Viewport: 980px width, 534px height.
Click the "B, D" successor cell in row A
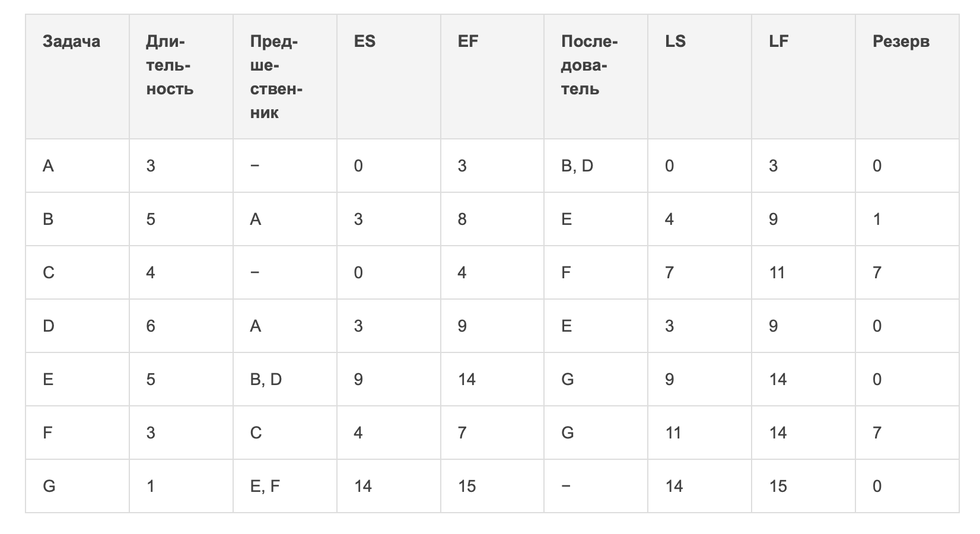click(x=577, y=166)
